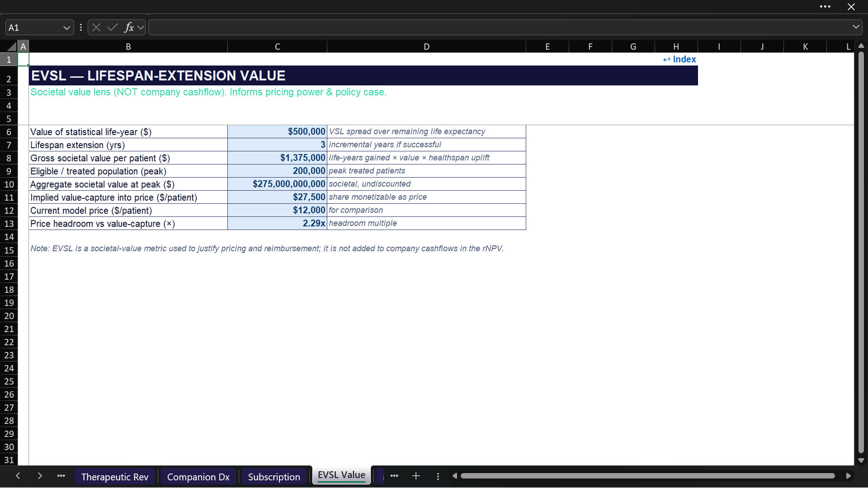868x488 pixels.
Task: Show hidden sheets right of EVSL Value
Action: [x=394, y=476]
